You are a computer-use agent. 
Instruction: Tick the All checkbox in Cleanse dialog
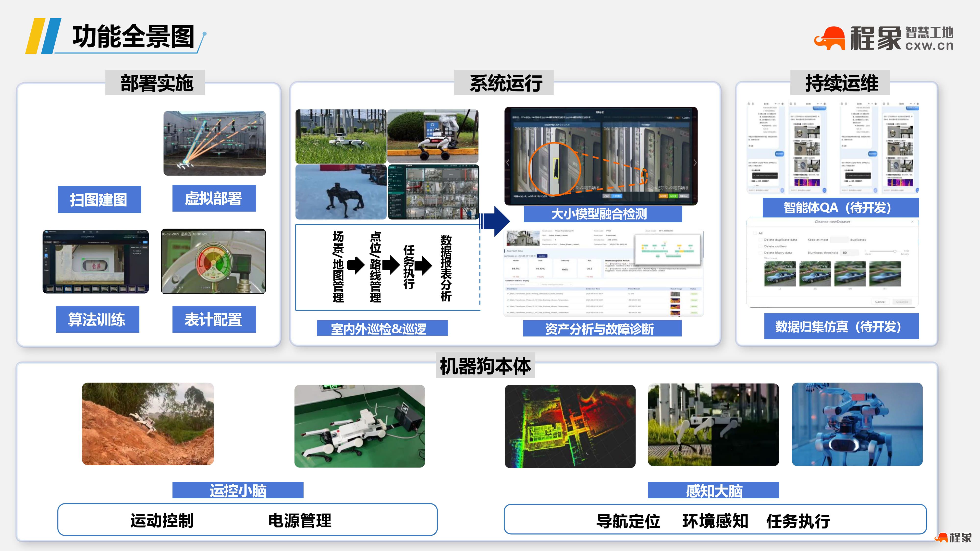click(x=755, y=233)
